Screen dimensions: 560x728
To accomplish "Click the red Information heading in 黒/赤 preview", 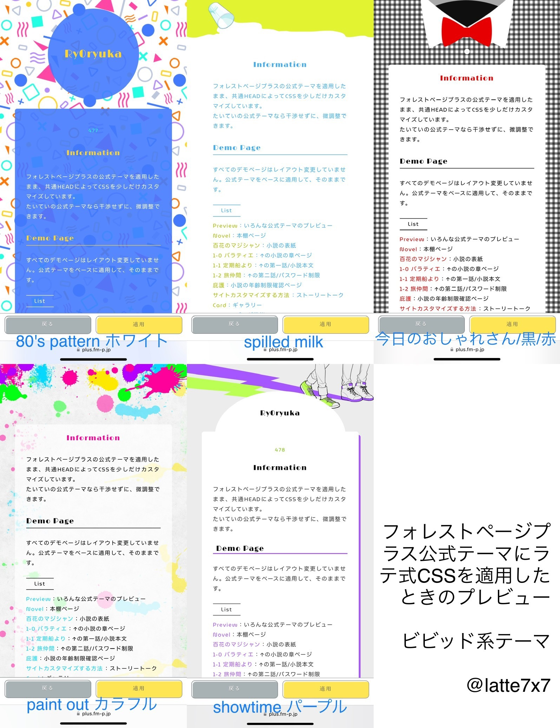I will (467, 78).
